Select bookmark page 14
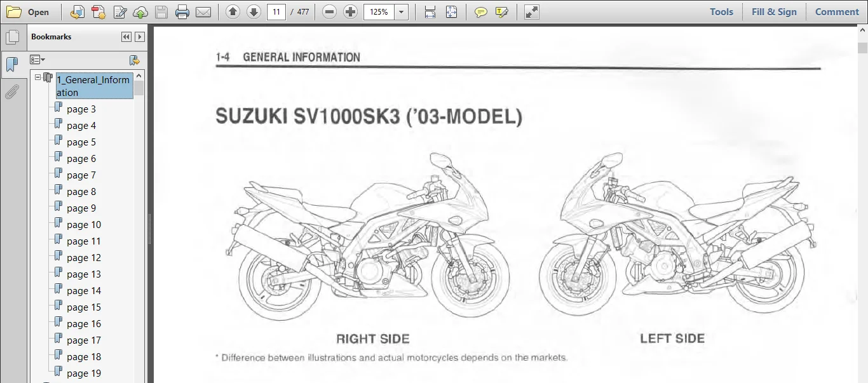The height and width of the screenshot is (383, 868). (84, 291)
